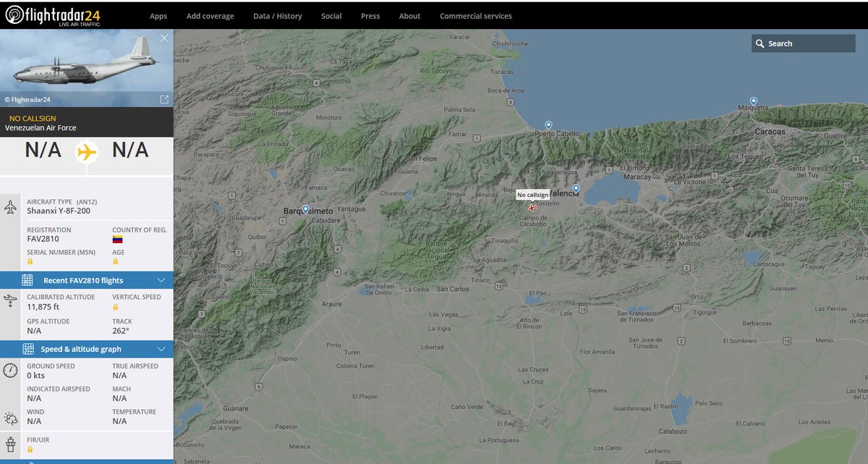The image size is (868, 464).
Task: Close the aircraft details panel
Action: tap(164, 38)
